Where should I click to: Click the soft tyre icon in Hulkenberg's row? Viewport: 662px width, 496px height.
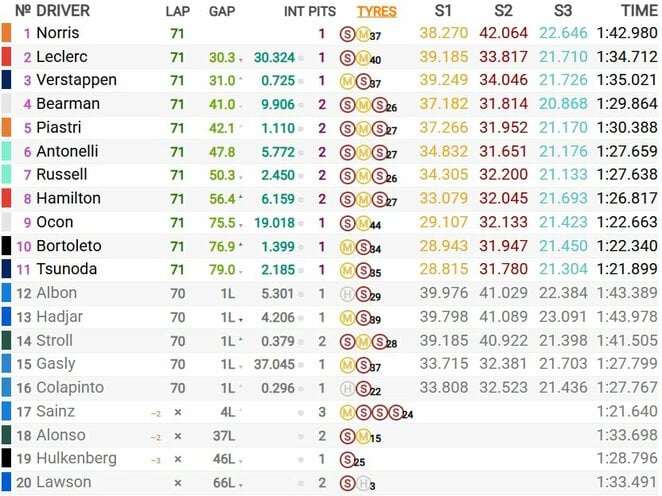pos(348,461)
